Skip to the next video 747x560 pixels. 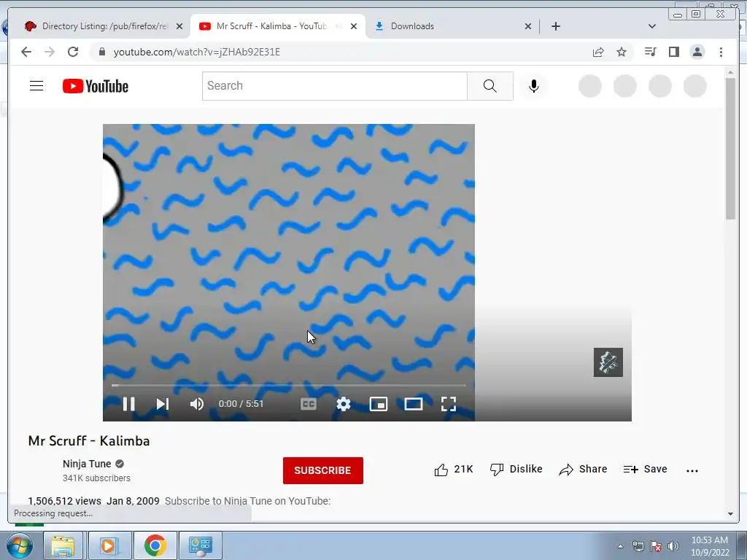[x=163, y=404]
